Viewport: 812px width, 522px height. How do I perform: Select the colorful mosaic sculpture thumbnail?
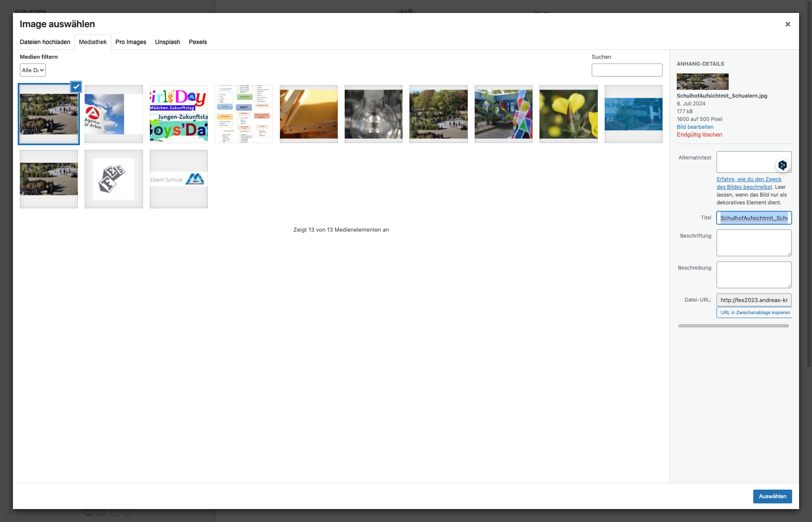coord(504,114)
